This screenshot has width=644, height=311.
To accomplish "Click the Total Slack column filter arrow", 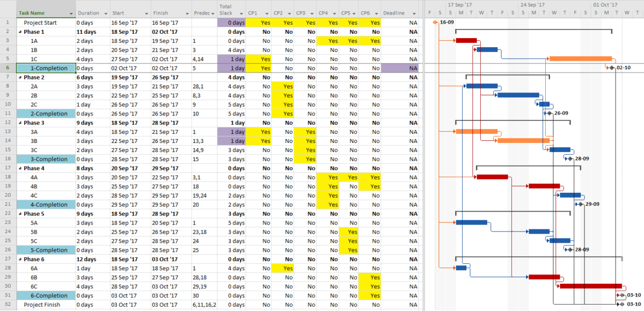I will (x=240, y=14).
